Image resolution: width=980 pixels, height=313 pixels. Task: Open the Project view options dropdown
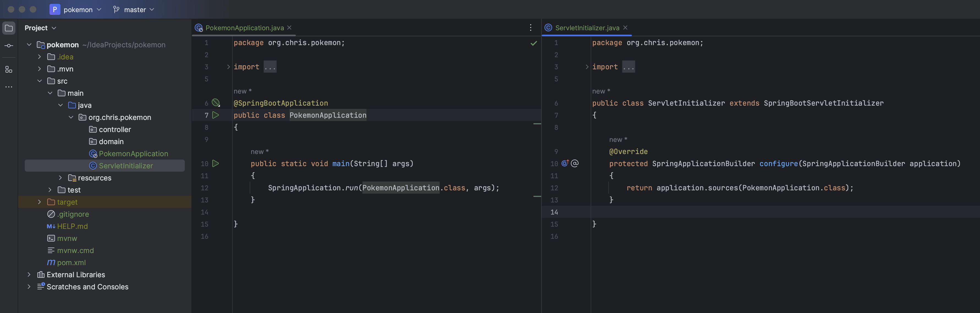(x=54, y=28)
